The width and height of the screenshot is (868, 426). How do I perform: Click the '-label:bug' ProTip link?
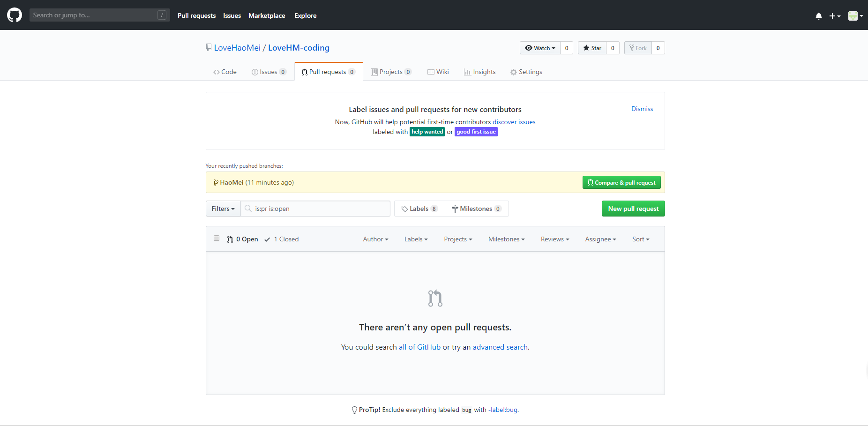coord(503,410)
